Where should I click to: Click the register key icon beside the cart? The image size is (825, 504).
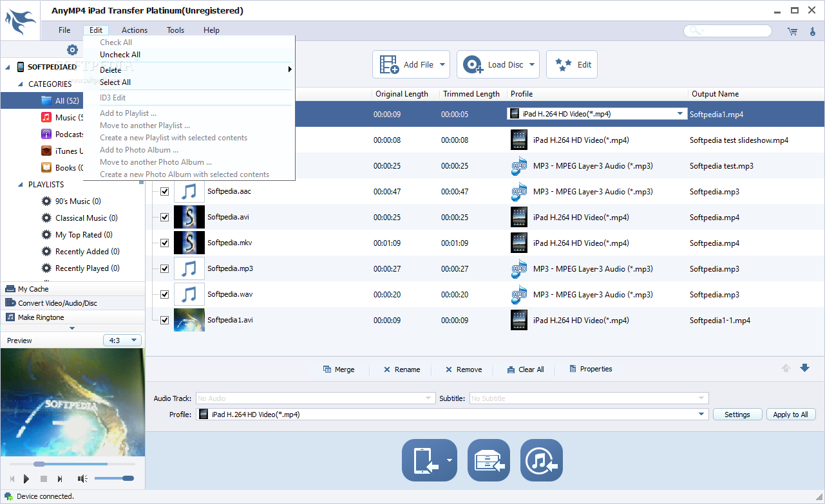[x=812, y=31]
